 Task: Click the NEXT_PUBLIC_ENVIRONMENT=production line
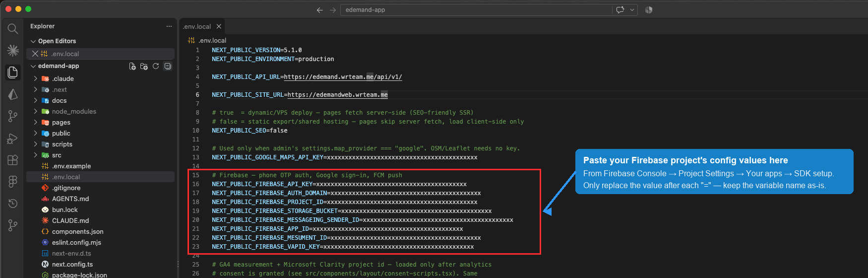tap(273, 59)
